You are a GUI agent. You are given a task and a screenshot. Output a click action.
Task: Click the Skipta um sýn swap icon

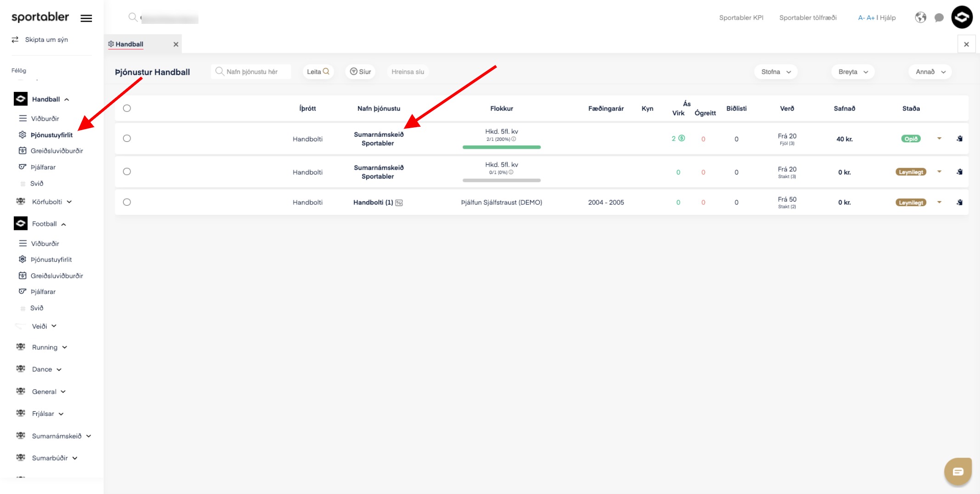(x=15, y=39)
